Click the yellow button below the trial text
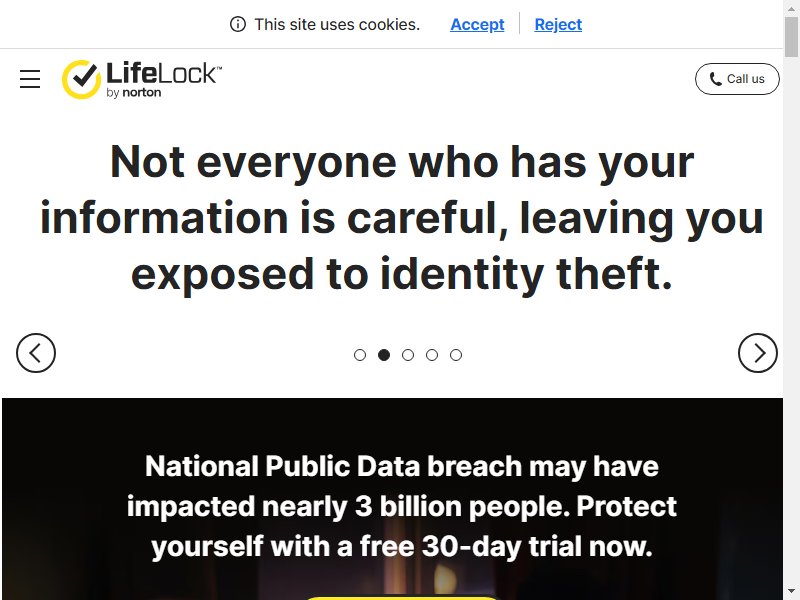This screenshot has width=800, height=600. pos(402,597)
